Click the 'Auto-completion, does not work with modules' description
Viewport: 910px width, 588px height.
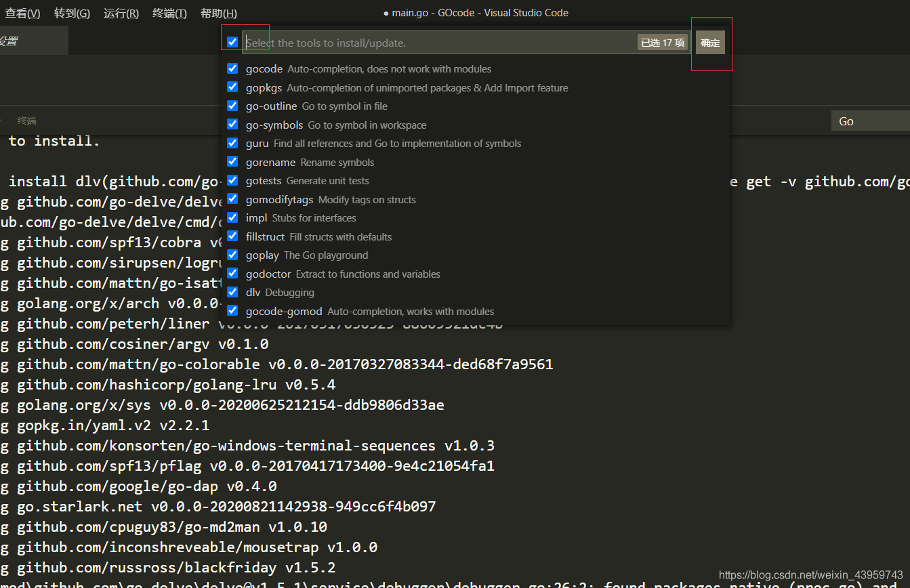tap(389, 69)
